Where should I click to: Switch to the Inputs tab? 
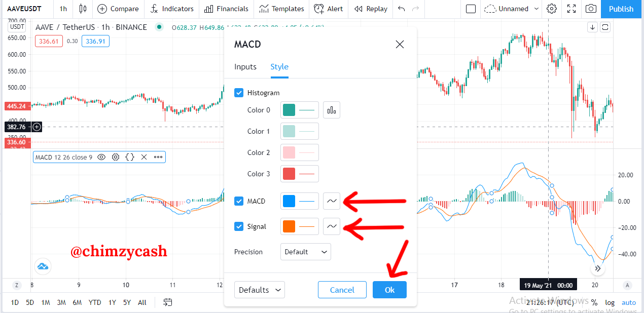coord(245,67)
